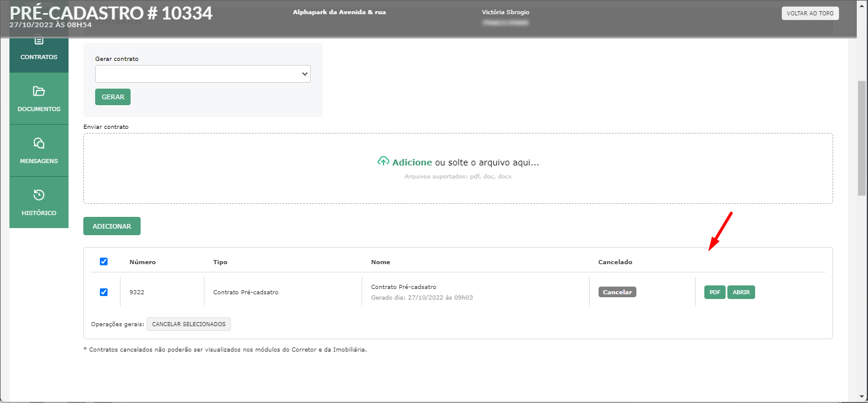This screenshot has width=868, height=403.
Task: Click the 'Gerado dia: 27/10/2022 às 09h03' text
Action: 422,297
